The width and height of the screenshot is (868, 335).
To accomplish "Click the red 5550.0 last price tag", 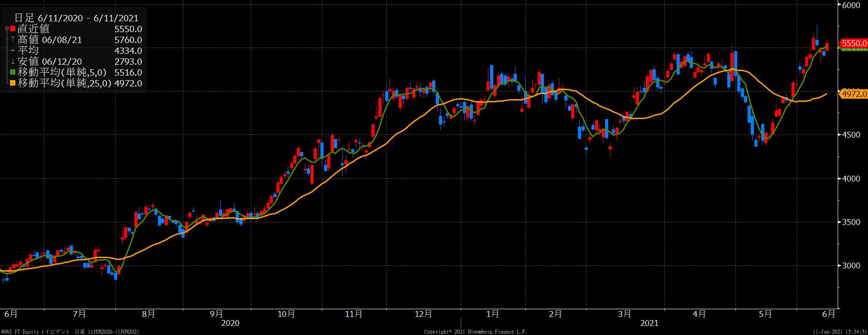I will point(853,43).
